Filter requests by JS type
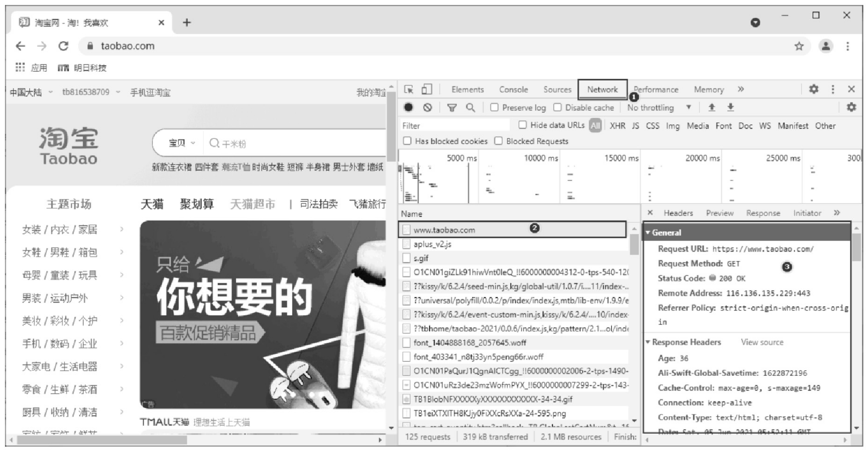The height and width of the screenshot is (451, 868). pyautogui.click(x=635, y=126)
